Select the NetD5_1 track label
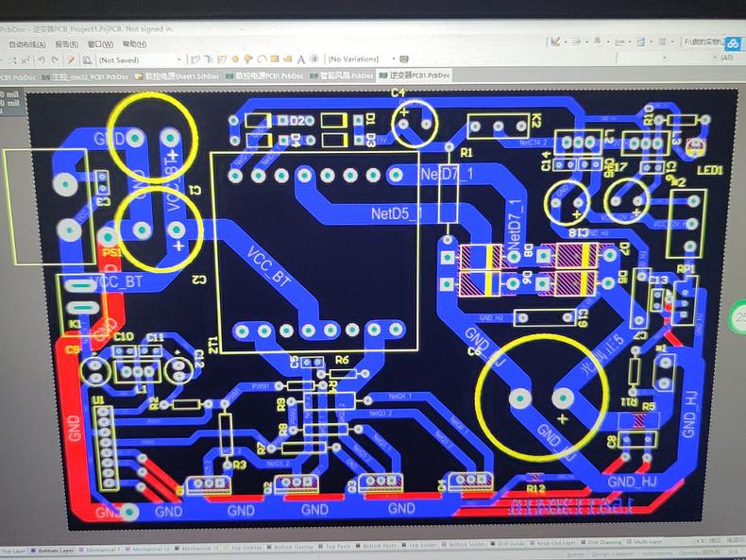The height and width of the screenshot is (560, 746). [x=396, y=213]
